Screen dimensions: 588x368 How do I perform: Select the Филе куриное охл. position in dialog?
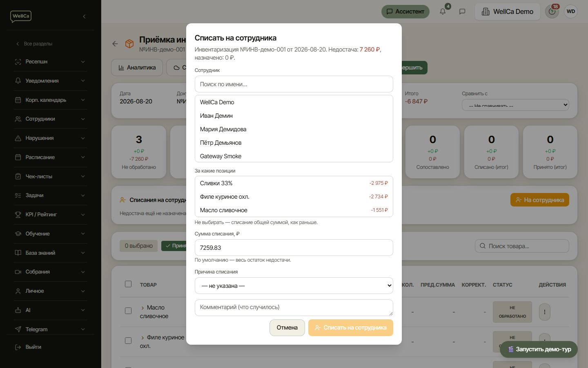[294, 197]
